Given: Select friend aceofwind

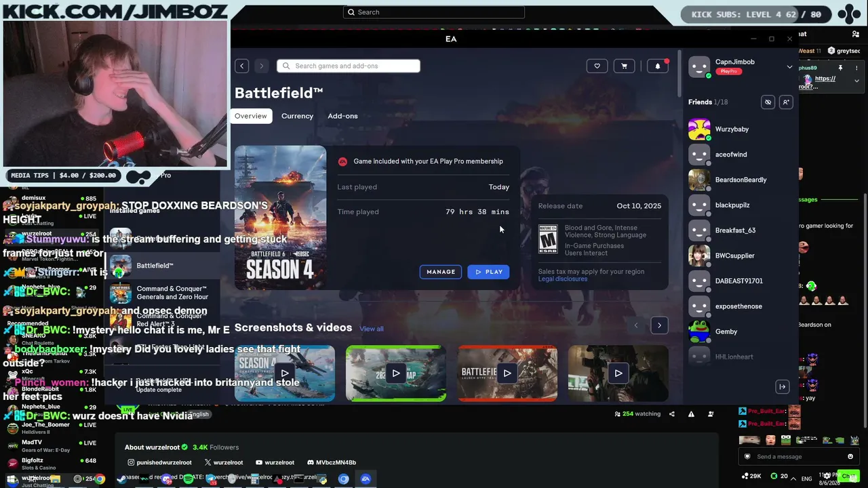Looking at the screenshot, I should [739, 155].
